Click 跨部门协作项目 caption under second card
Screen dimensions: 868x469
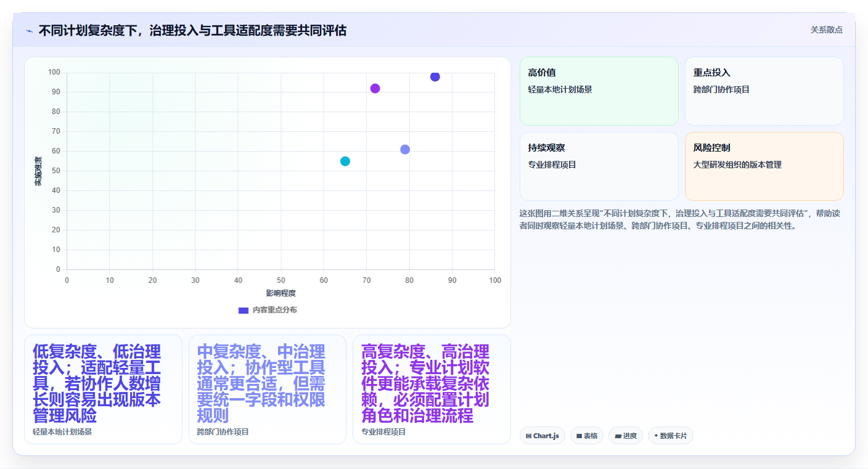223,432
